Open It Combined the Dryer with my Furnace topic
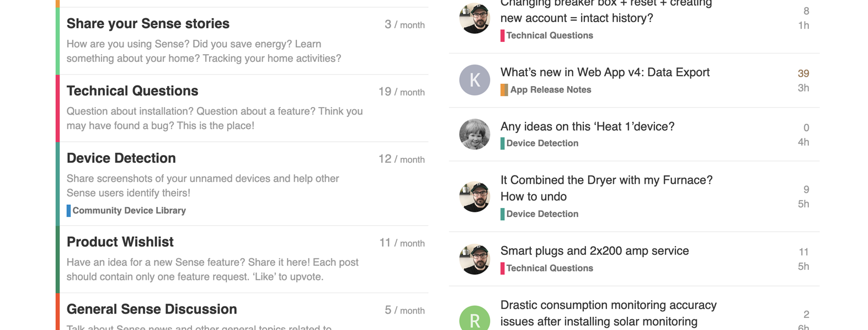The height and width of the screenshot is (330, 868). point(606,188)
